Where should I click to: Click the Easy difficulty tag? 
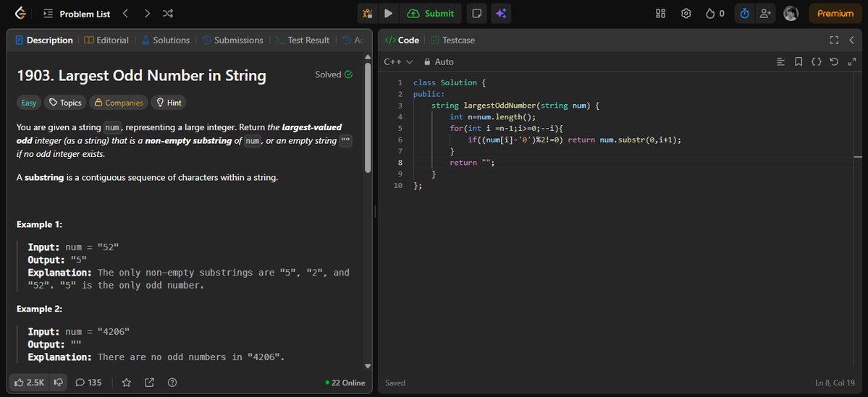29,103
